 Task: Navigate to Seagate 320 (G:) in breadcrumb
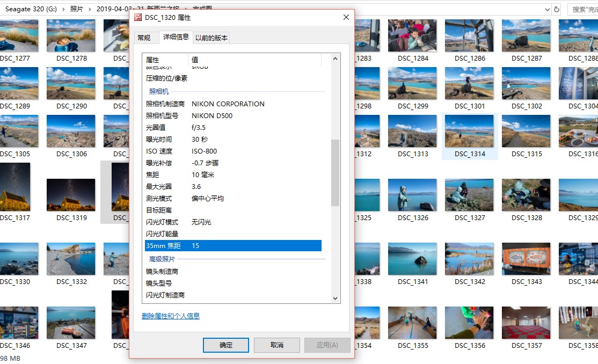[30, 9]
